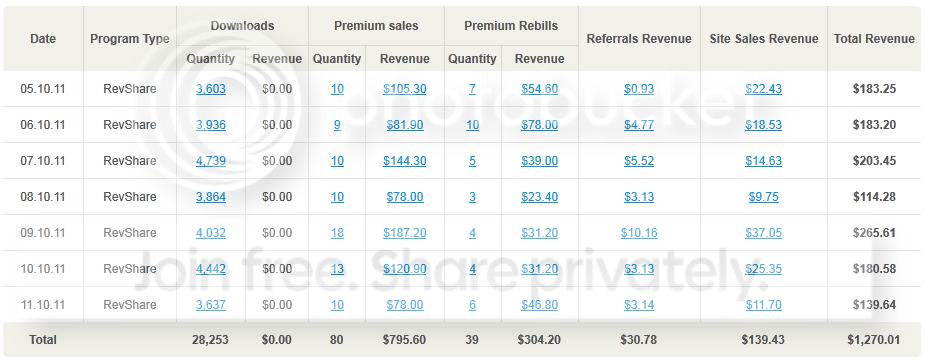925x364 pixels.
Task: Click the Downloads group header
Action: pos(242,26)
